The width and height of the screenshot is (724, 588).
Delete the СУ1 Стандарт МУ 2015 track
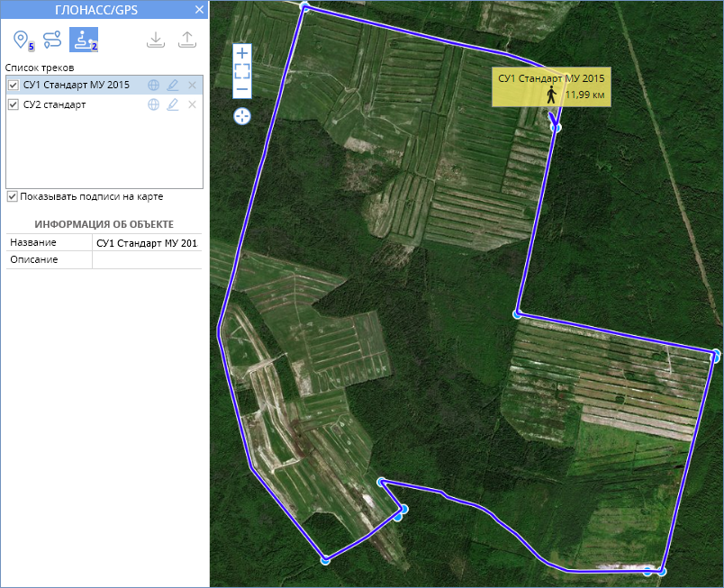(192, 85)
